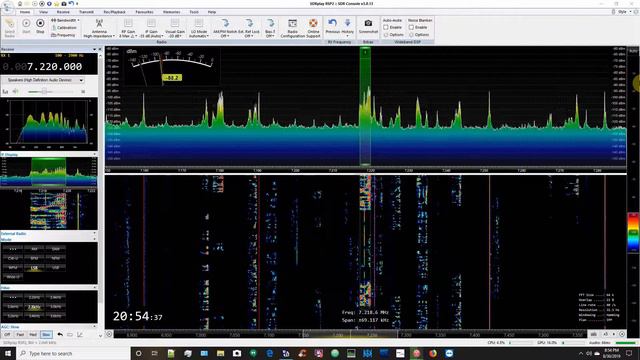Open the Bandwidth dropdown
Screen dimensions: 640x360
(65, 20)
